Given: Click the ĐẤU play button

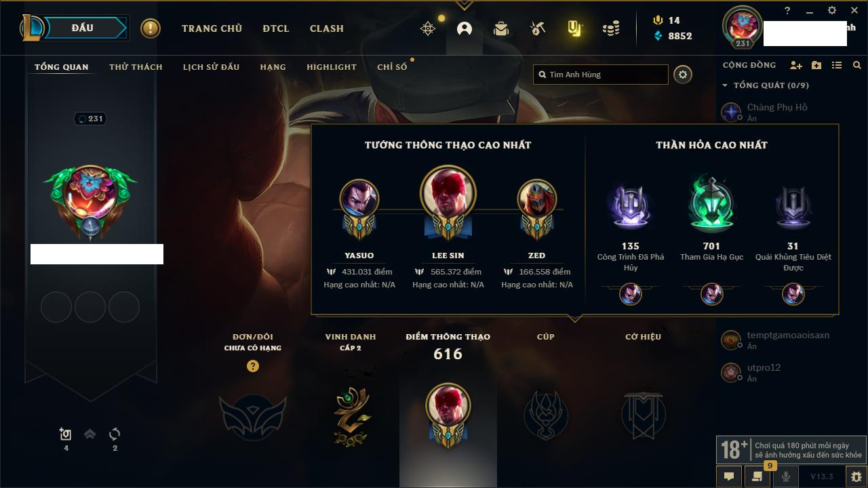Looking at the screenshot, I should click(83, 28).
